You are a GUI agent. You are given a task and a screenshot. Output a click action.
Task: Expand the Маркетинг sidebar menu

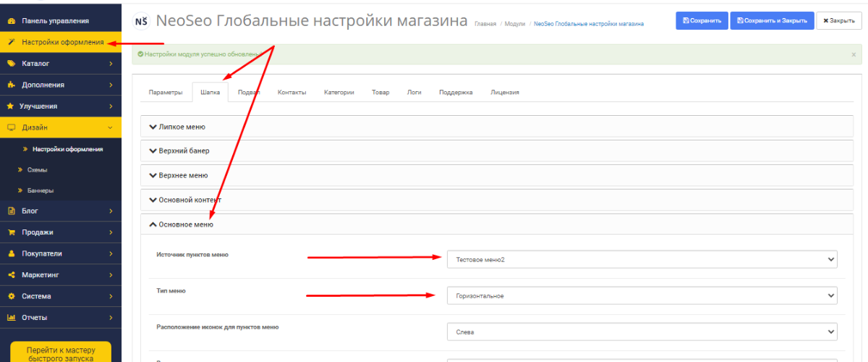point(61,275)
